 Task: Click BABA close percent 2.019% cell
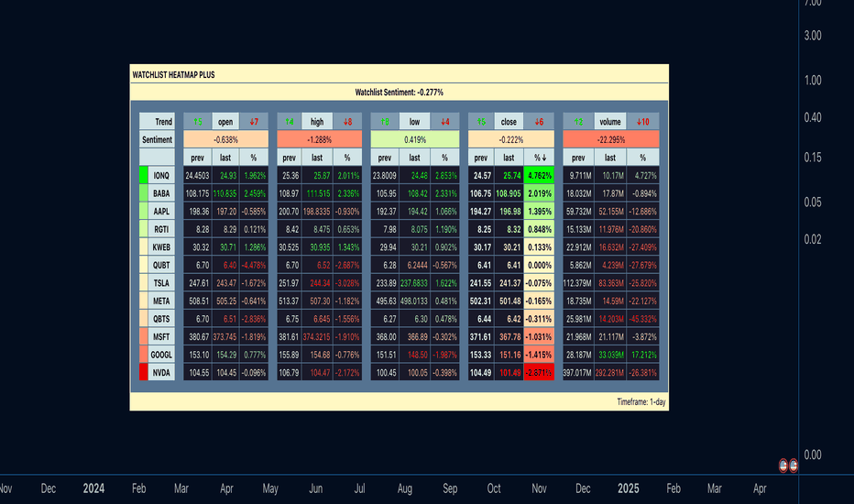(x=539, y=193)
